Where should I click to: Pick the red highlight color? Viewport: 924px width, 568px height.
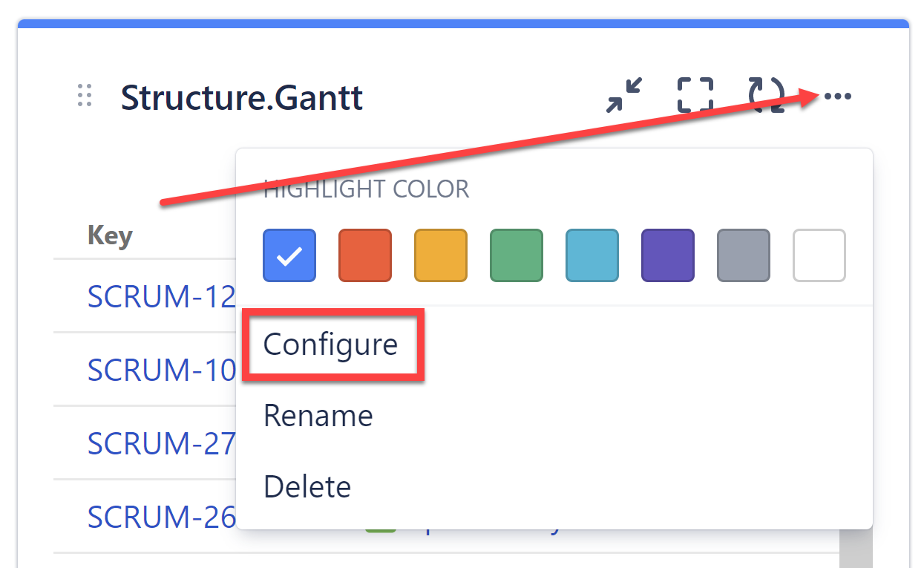(x=365, y=255)
